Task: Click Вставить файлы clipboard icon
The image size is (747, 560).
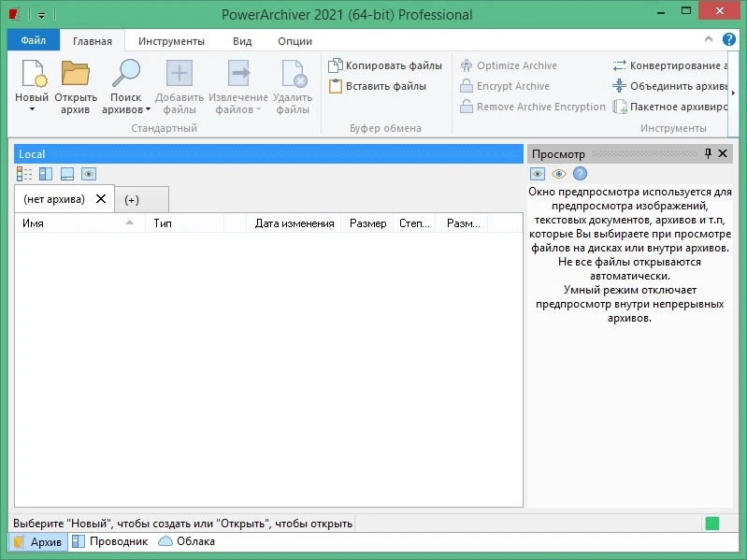Action: tap(336, 86)
